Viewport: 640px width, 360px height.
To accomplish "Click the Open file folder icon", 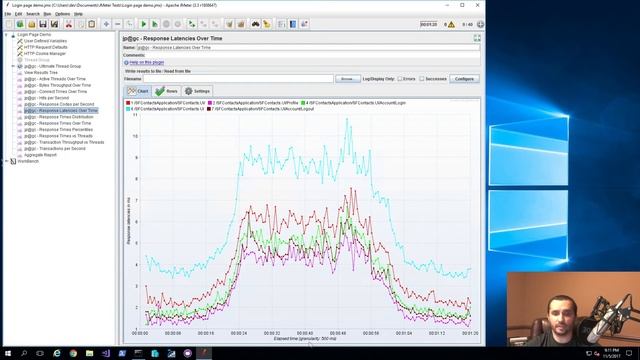I will pyautogui.click(x=31, y=24).
